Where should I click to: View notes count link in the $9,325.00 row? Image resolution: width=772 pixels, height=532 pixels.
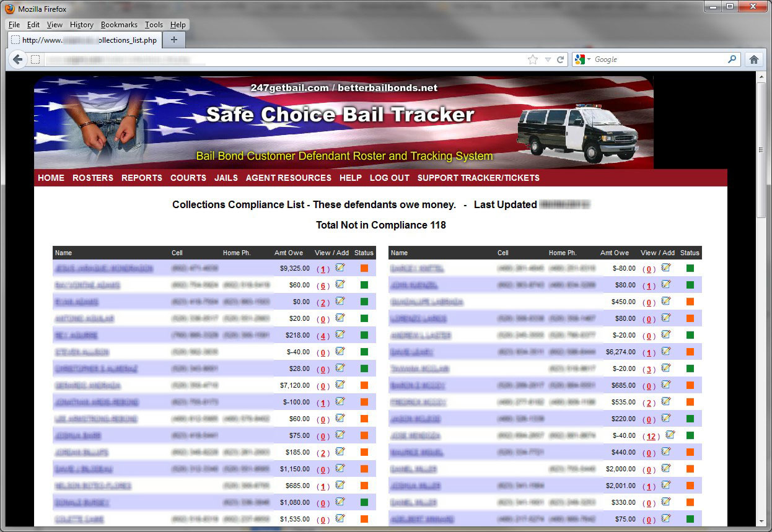(323, 269)
